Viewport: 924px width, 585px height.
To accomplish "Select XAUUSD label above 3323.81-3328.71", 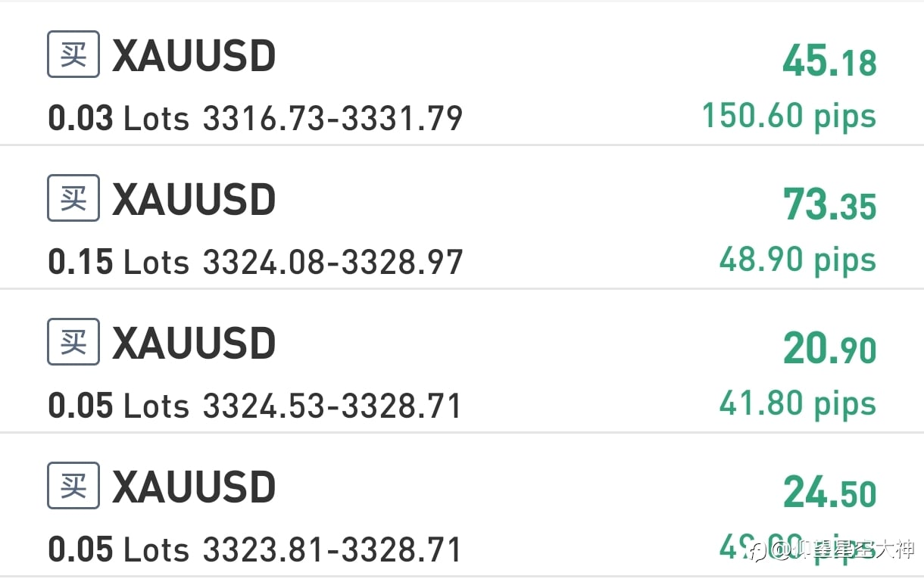I will click(194, 487).
